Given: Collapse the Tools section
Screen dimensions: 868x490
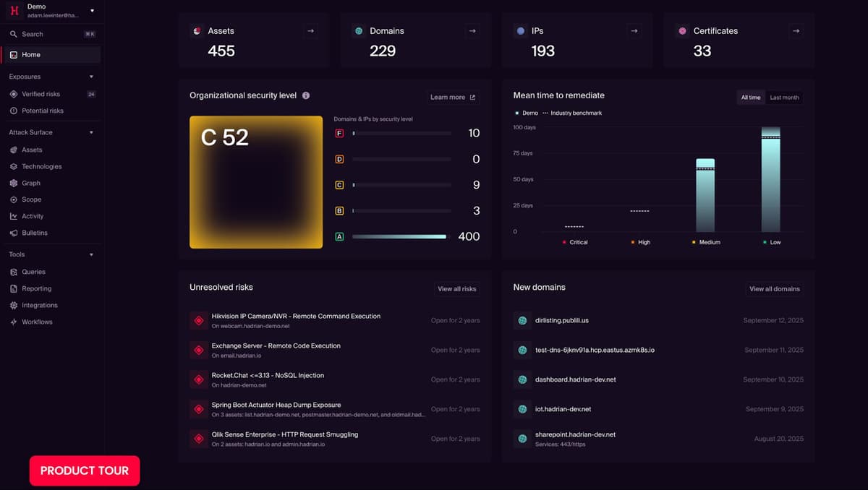Looking at the screenshot, I should click(91, 254).
